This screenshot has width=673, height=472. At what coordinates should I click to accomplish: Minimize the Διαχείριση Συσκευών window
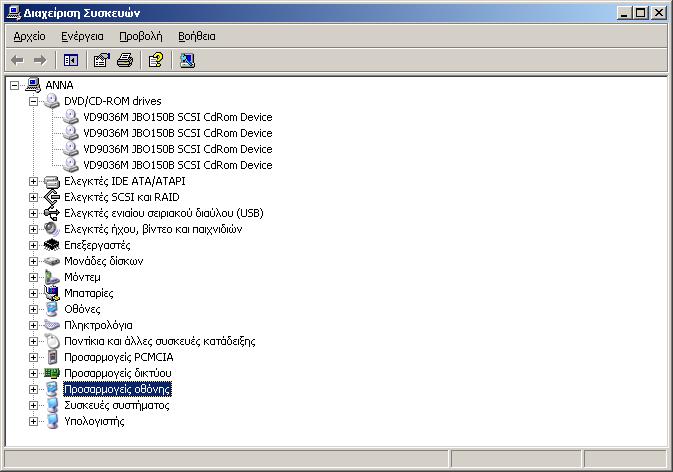tap(624, 13)
